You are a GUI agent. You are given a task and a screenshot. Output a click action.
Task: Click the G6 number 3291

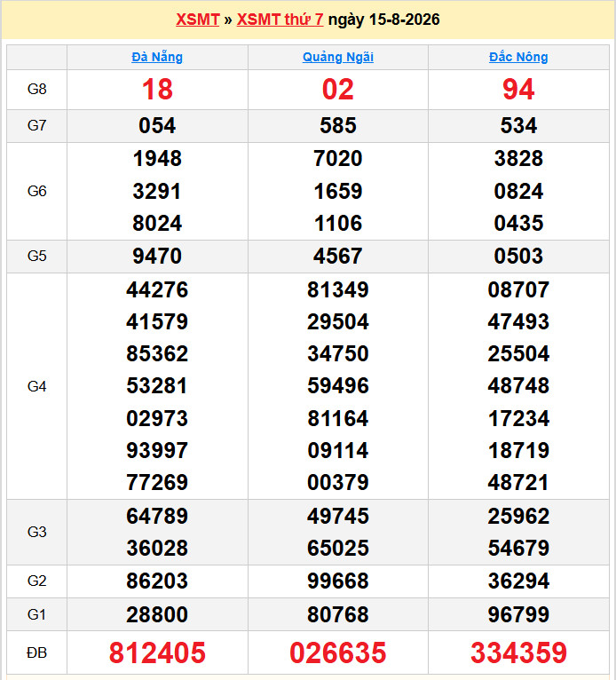[x=157, y=191]
